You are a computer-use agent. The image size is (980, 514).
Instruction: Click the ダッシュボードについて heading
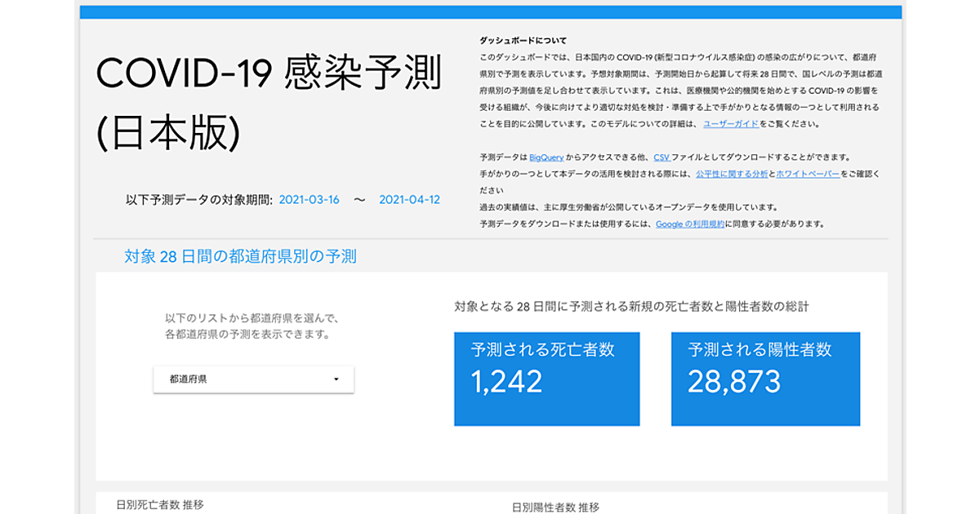tap(523, 41)
